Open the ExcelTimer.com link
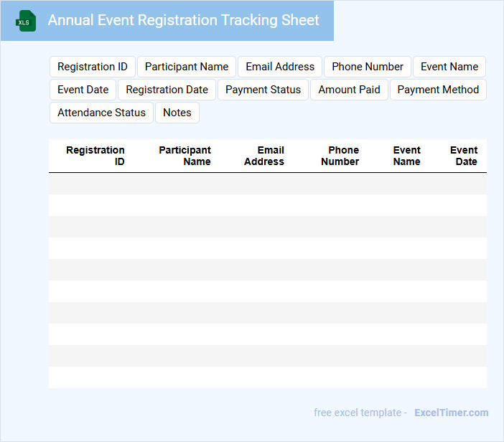This screenshot has height=442, width=504. pos(452,413)
